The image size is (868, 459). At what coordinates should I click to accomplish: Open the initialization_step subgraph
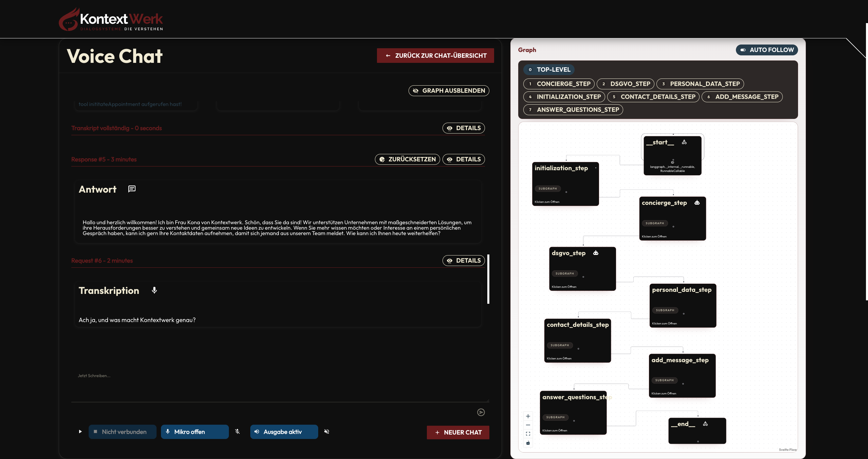[565, 183]
